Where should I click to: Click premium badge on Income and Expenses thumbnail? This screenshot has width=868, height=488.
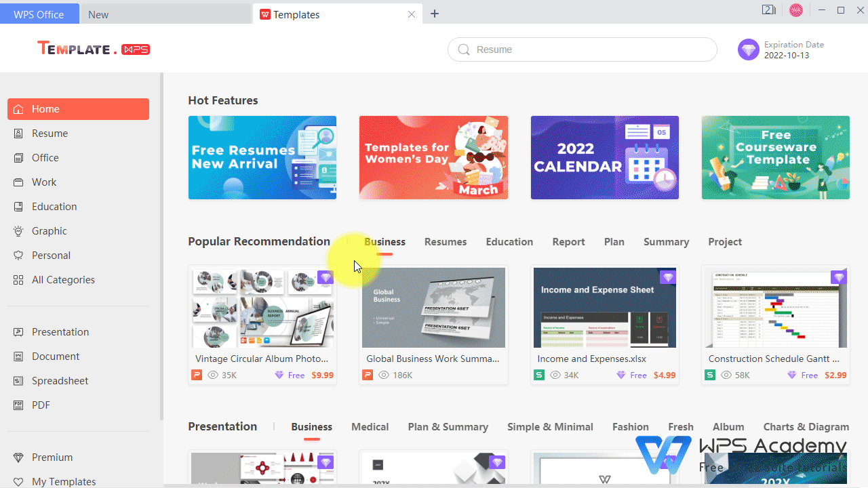tap(668, 277)
